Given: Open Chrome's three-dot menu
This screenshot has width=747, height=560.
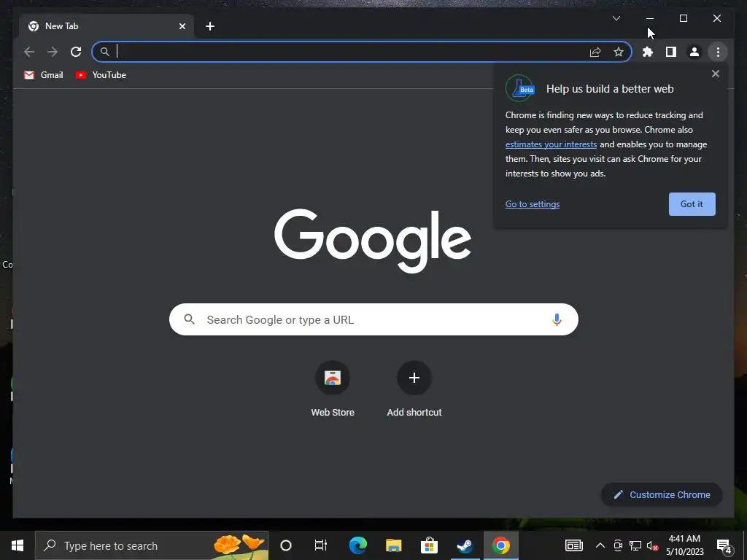Looking at the screenshot, I should coord(718,52).
